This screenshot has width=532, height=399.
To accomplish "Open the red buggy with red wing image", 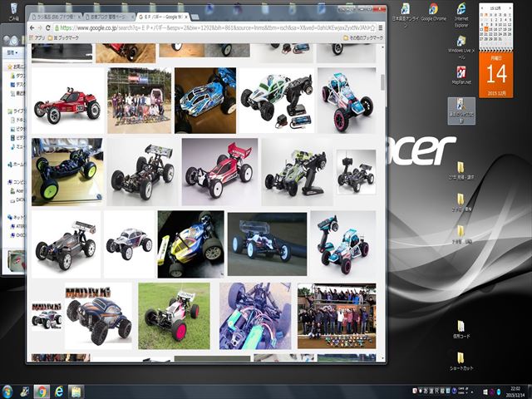I will [x=219, y=172].
